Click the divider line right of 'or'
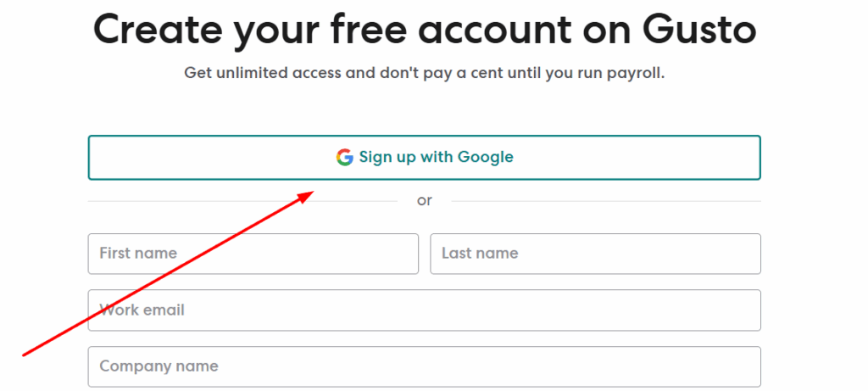Image resolution: width=868 pixels, height=391 pixels. 606,201
